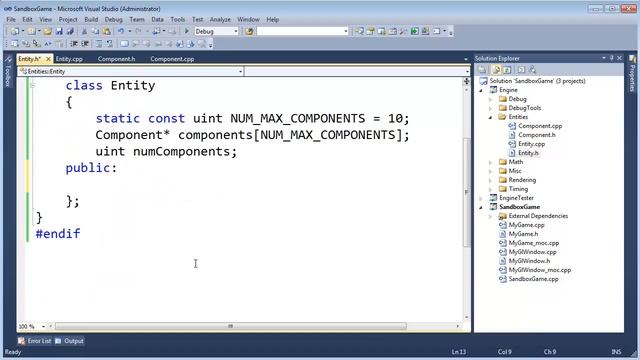Collapse the Engine project node
The height and width of the screenshot is (360, 640).
[x=481, y=90]
